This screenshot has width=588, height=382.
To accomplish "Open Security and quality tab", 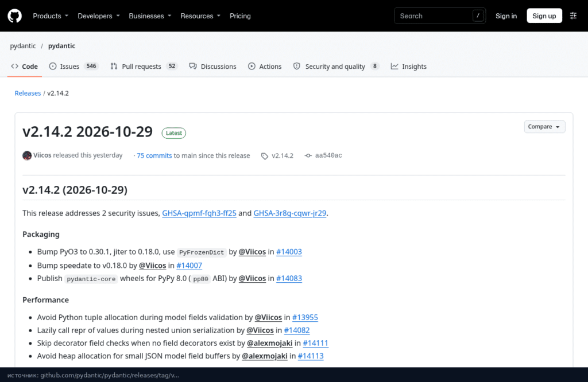I will pyautogui.click(x=336, y=67).
